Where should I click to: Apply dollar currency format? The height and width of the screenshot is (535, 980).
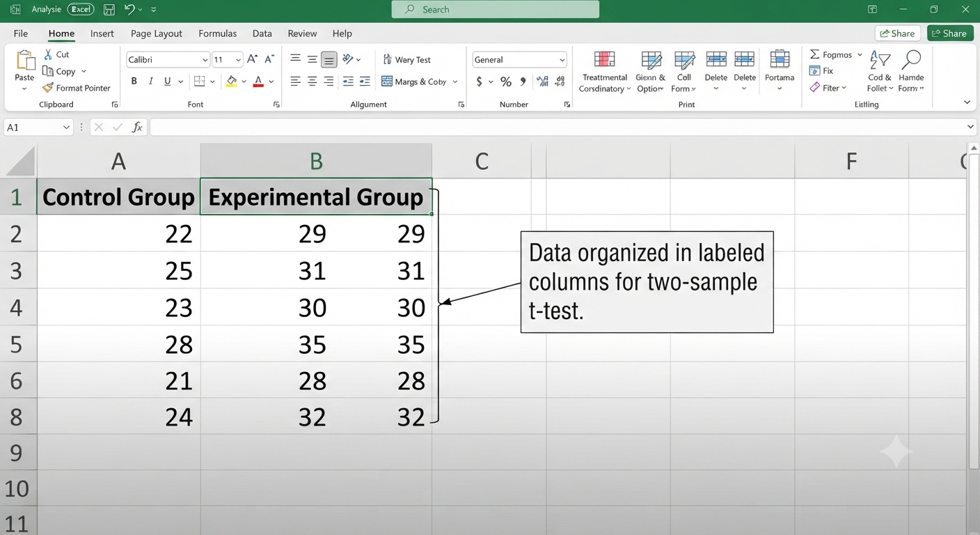480,82
